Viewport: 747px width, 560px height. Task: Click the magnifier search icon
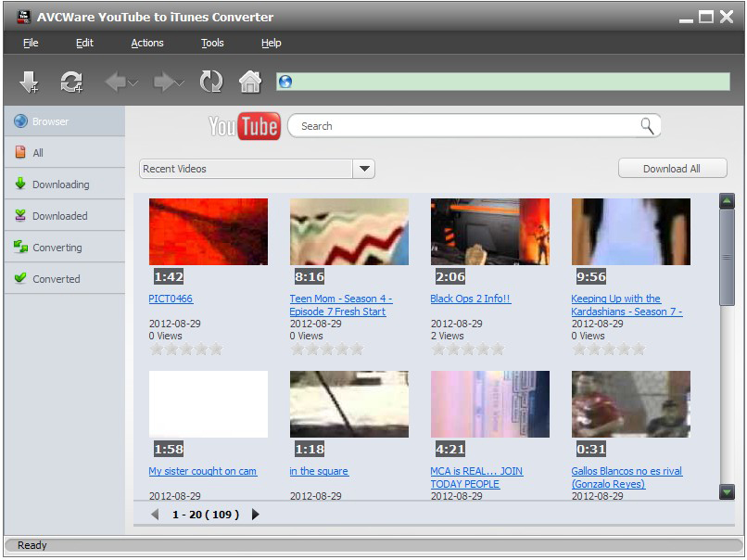coord(647,126)
